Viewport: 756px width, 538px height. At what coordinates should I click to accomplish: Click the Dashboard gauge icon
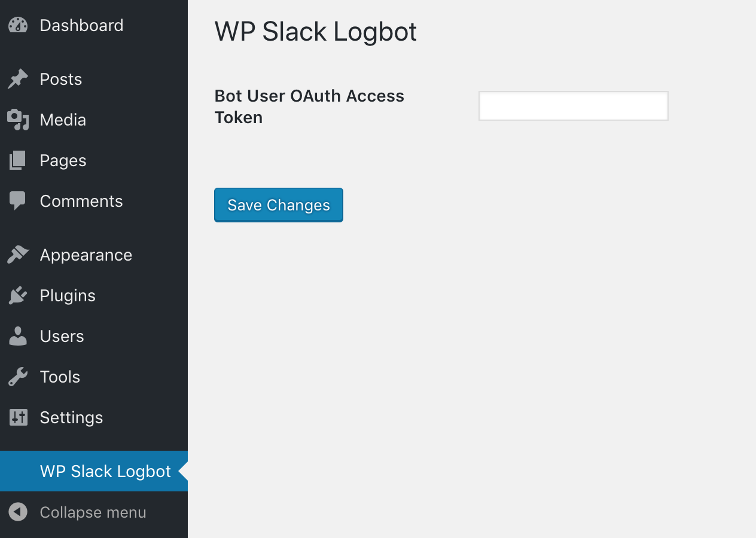(x=18, y=25)
